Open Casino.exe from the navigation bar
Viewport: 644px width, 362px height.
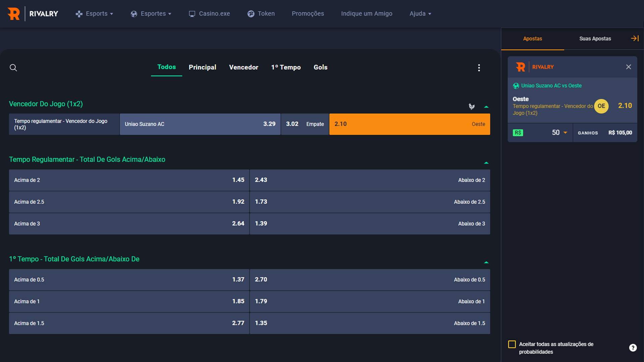[x=209, y=14]
